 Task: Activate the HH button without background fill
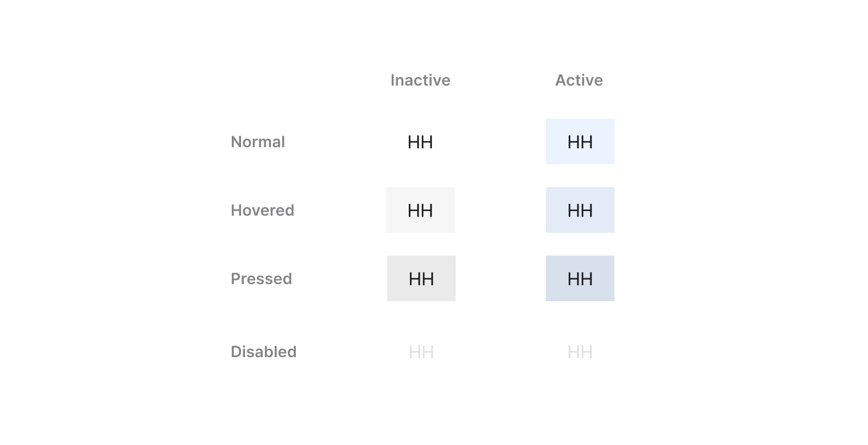[420, 142]
